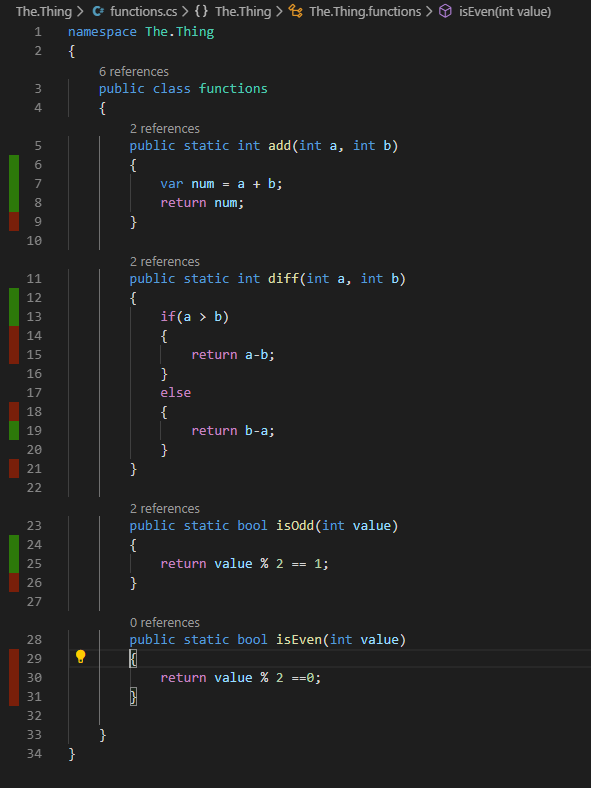Click 'return a-b;' on line 15
Viewport: 591px width, 788px height.
click(233, 355)
